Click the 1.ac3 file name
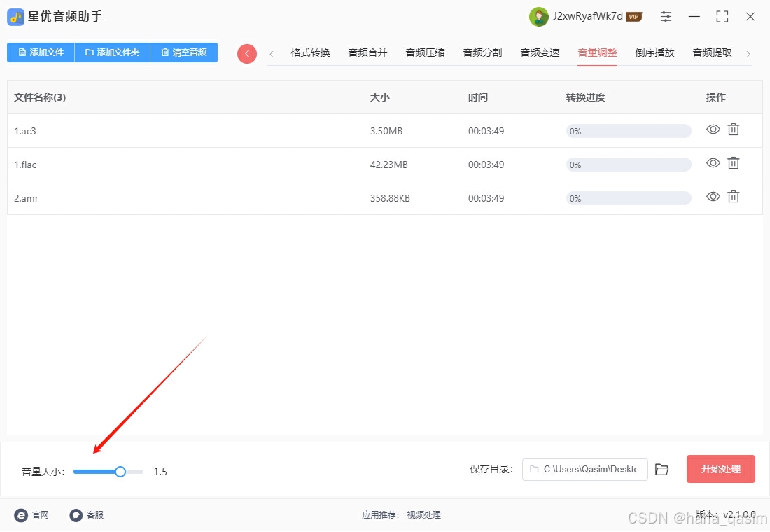Screen dimensions: 770x532 tap(25, 131)
